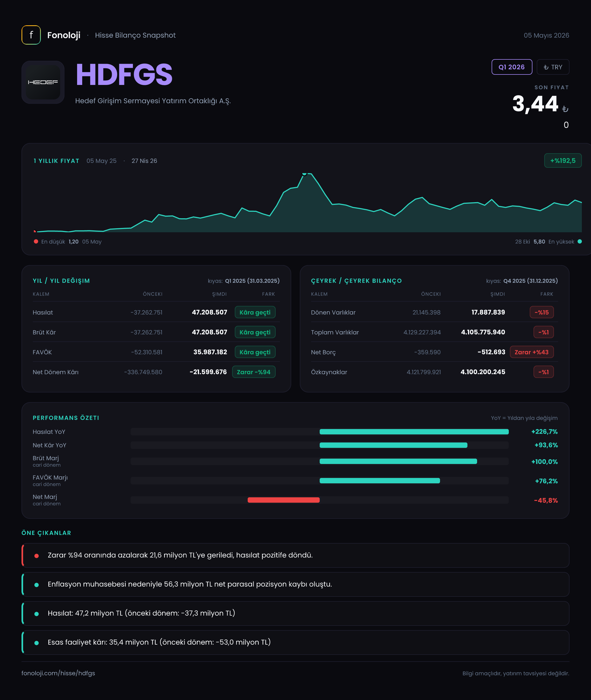Click the '4.105.775.940' Toplam Varlıklar value
The image size is (591, 700).
click(x=483, y=332)
